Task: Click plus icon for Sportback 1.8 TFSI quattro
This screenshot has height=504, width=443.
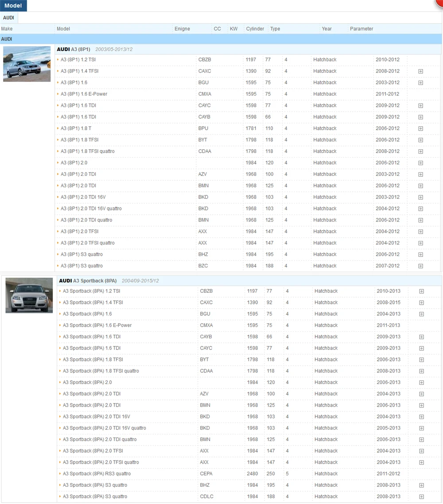Action: pos(421,371)
